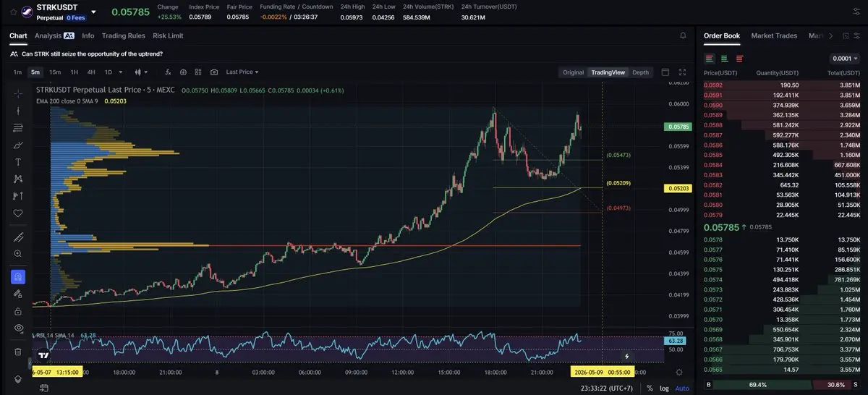This screenshot has height=395, width=868.
Task: Enter fullscreen chart mode
Action: click(682, 72)
